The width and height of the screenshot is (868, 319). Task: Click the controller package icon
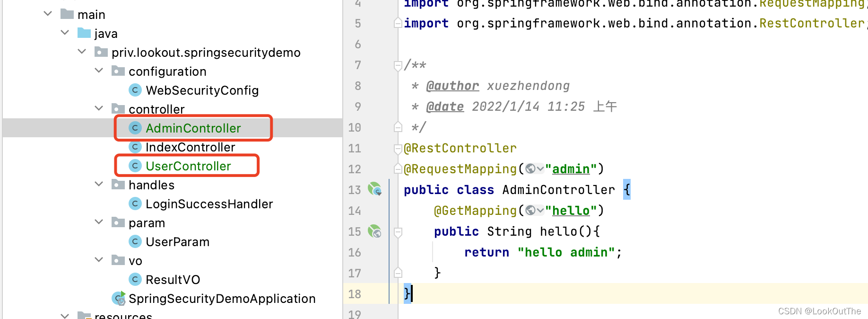tap(118, 108)
